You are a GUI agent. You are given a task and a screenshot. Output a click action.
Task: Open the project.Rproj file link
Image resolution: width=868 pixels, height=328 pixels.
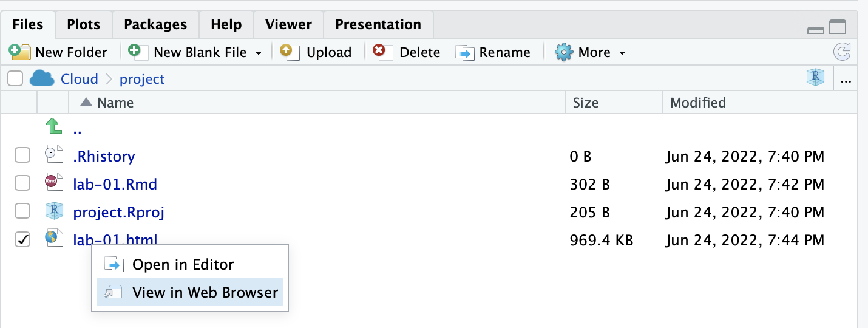(x=118, y=212)
